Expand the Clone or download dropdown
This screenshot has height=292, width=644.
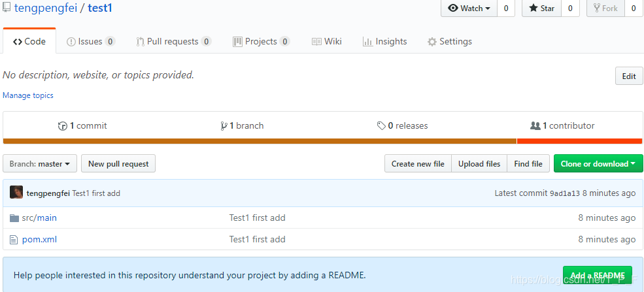coord(598,163)
